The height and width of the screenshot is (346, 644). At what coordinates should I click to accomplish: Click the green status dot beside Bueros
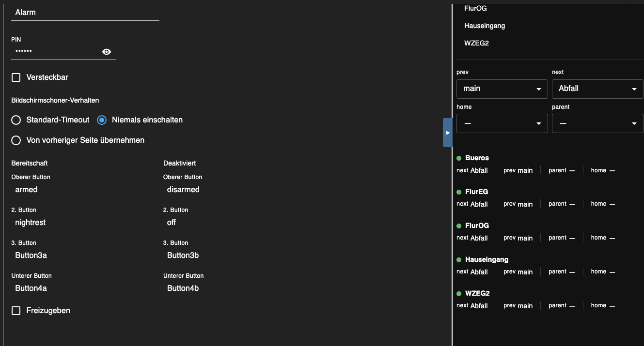click(459, 158)
